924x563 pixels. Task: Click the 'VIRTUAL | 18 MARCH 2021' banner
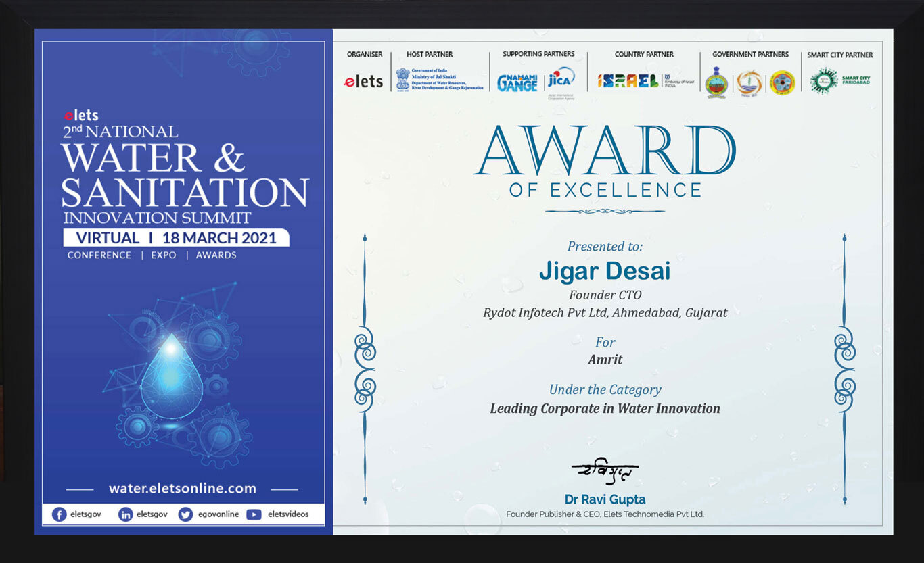coord(176,238)
